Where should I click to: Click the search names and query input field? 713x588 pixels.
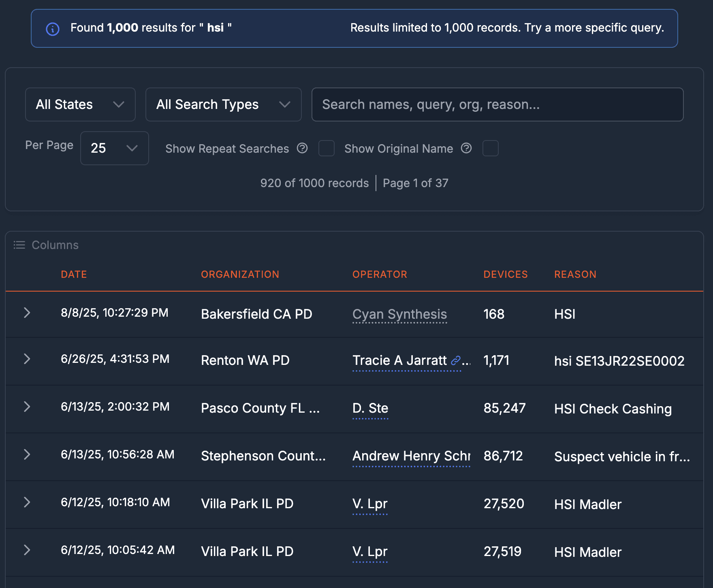pyautogui.click(x=497, y=104)
